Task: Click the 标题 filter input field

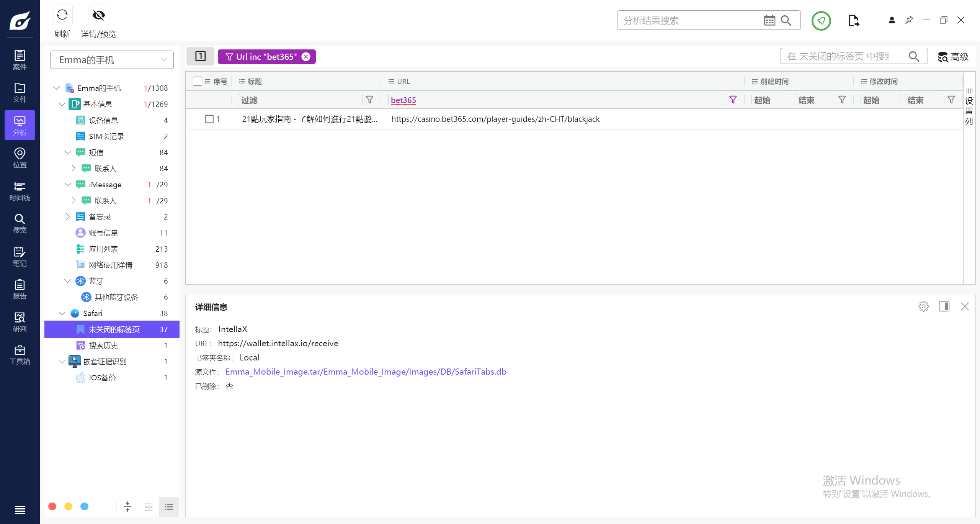Action: click(301, 100)
